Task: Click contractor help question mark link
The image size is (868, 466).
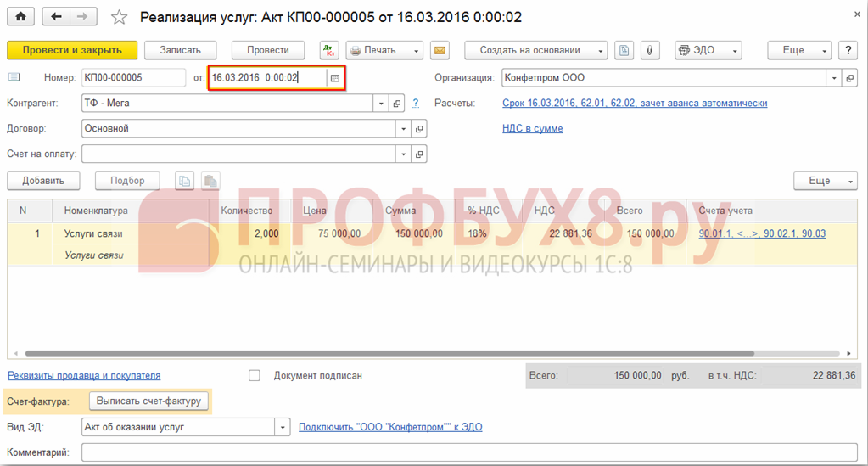Action: point(416,103)
